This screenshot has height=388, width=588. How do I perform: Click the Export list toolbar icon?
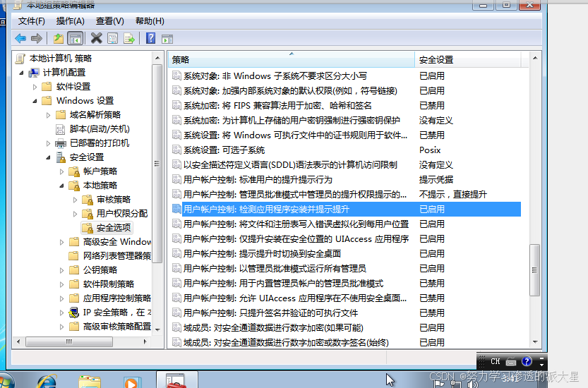pos(129,38)
